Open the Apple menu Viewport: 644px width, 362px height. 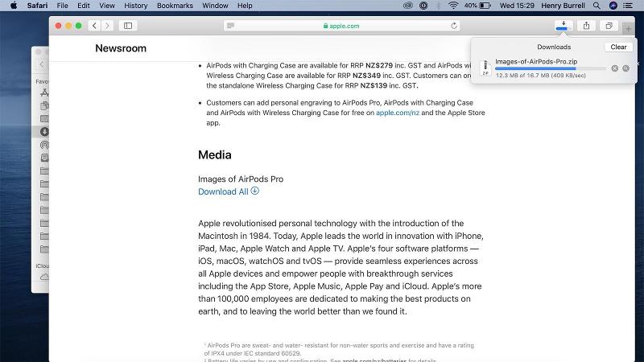pos(14,6)
